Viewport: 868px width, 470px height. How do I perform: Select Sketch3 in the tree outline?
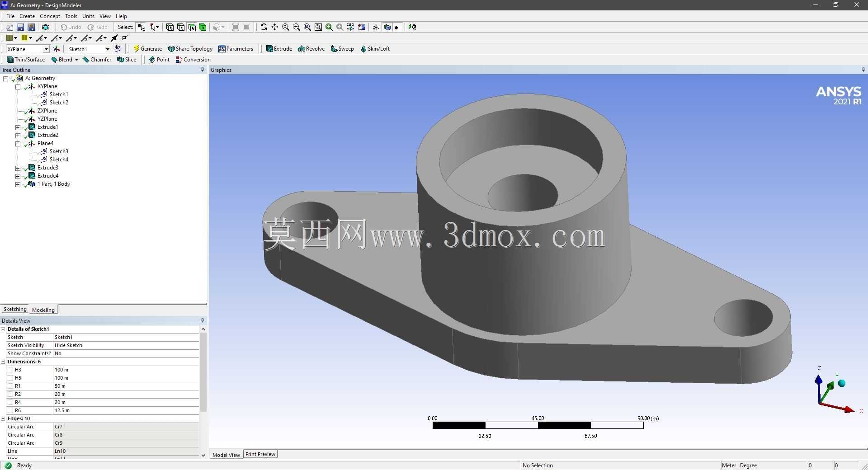click(x=59, y=151)
